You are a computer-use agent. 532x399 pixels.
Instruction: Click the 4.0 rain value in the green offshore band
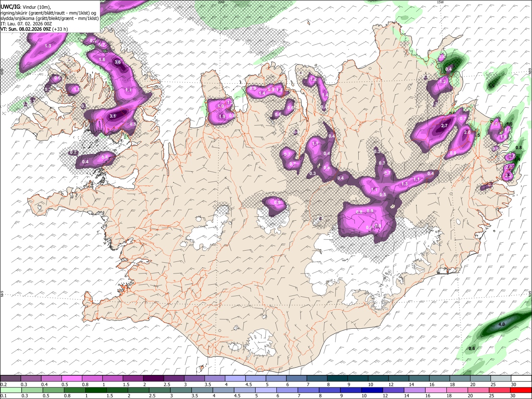coord(501,324)
